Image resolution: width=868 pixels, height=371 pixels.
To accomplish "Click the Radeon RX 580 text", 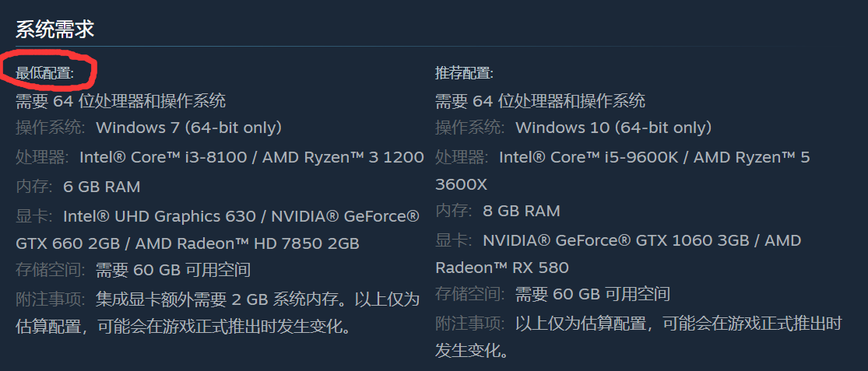I will (502, 268).
